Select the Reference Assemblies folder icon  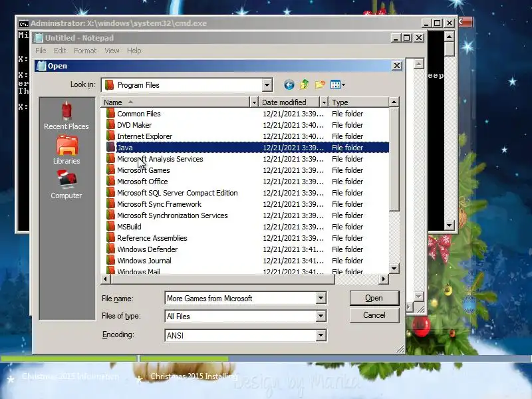(x=110, y=238)
